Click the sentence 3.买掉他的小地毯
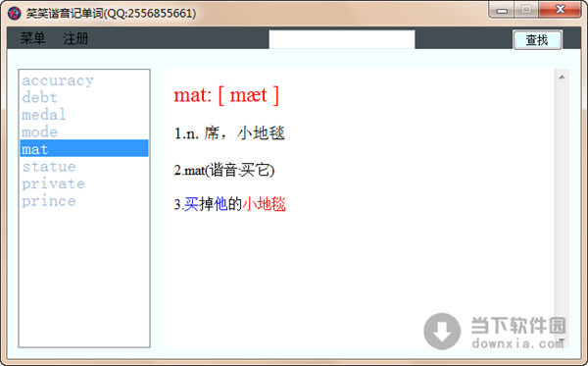The width and height of the screenshot is (588, 366). click(230, 204)
